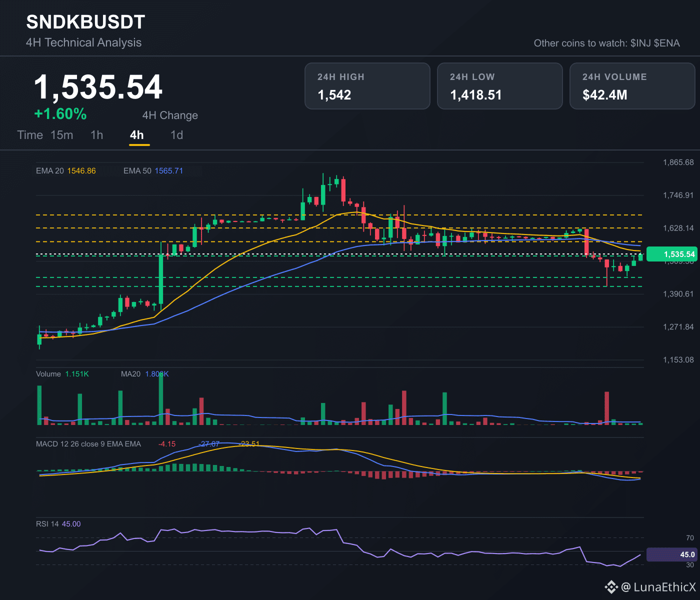Click the $ENA ticker in watch list
Viewport: 700px width, 600px height.
pyautogui.click(x=667, y=43)
